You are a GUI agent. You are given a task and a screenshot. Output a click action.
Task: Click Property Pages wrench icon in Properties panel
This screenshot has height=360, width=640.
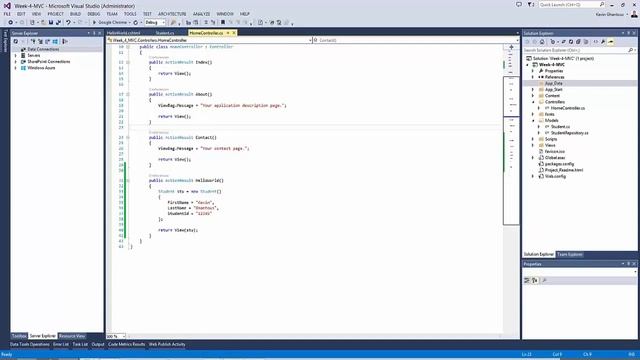click(x=544, y=280)
